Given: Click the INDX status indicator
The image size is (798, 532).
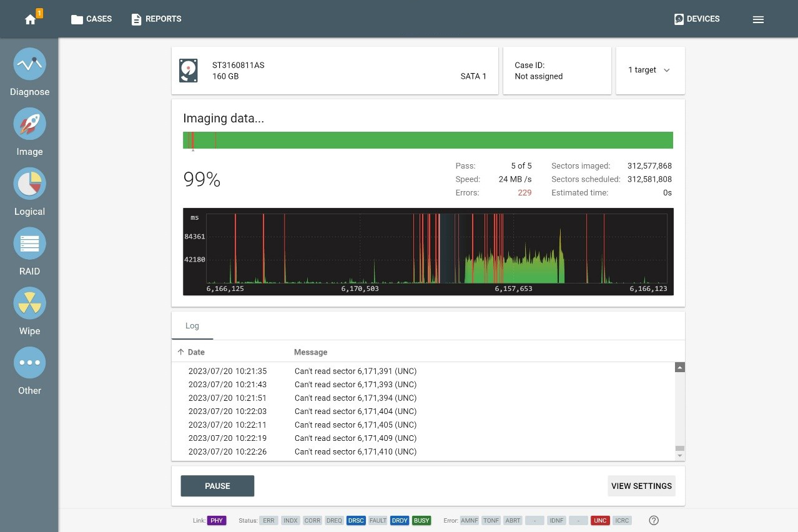Looking at the screenshot, I should [x=290, y=520].
